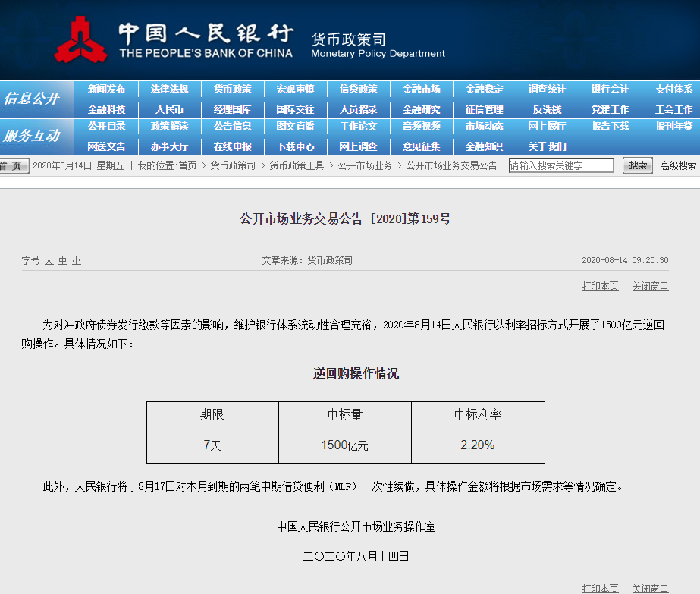Click the 首页 home tab button
700x594 pixels.
coord(14,165)
